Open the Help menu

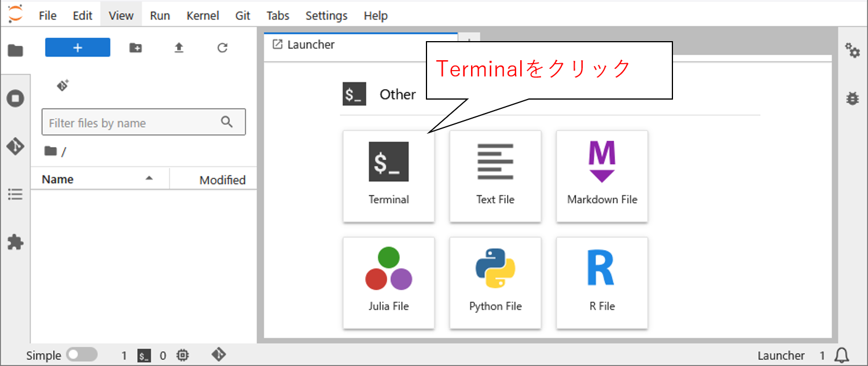coord(376,16)
